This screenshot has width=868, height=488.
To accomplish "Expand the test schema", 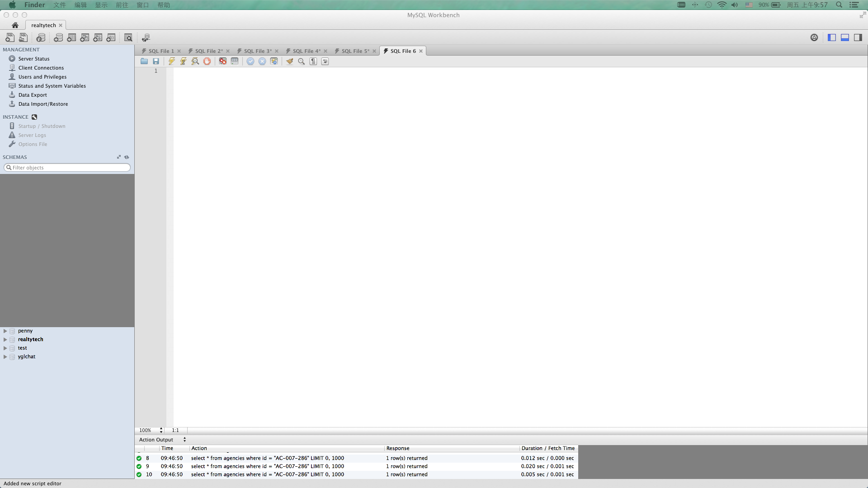I will point(5,348).
